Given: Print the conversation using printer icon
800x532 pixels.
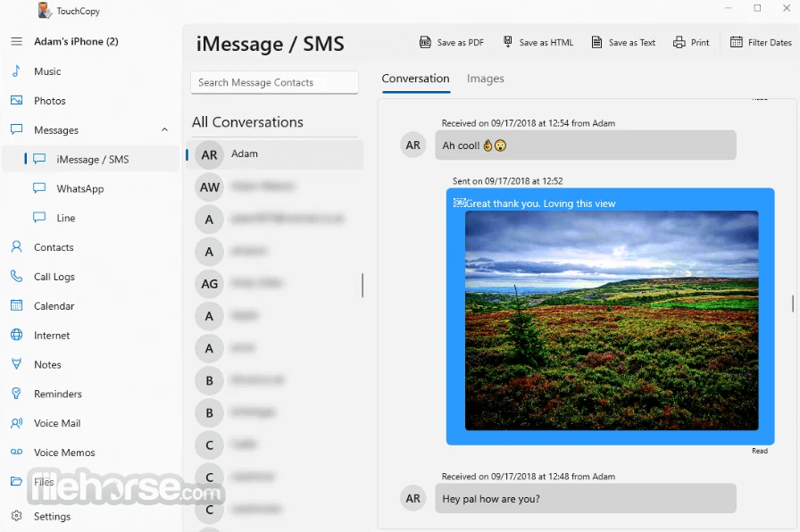Looking at the screenshot, I should click(679, 42).
